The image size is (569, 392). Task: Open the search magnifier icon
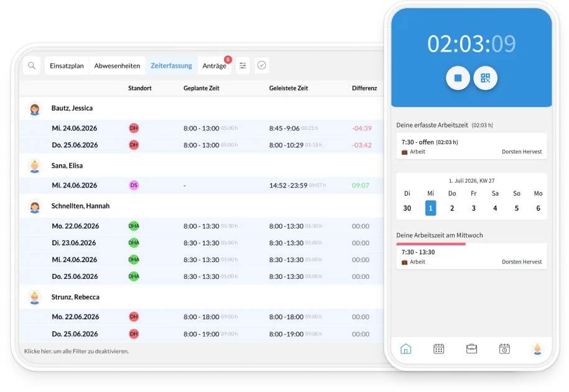[x=32, y=66]
